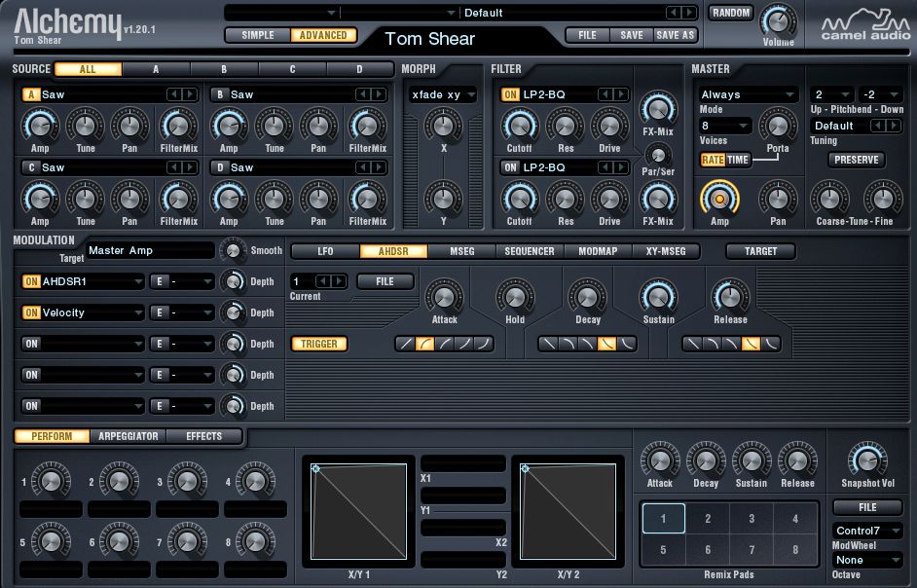Click next preset arrow beside Default
Screen dimensions: 917x588
(x=688, y=13)
